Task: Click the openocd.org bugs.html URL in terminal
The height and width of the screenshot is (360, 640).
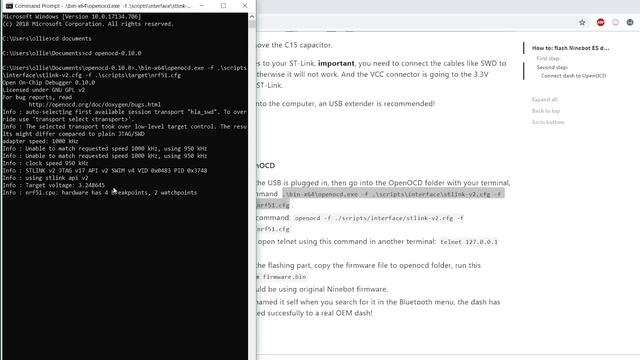Action: pyautogui.click(x=94, y=104)
